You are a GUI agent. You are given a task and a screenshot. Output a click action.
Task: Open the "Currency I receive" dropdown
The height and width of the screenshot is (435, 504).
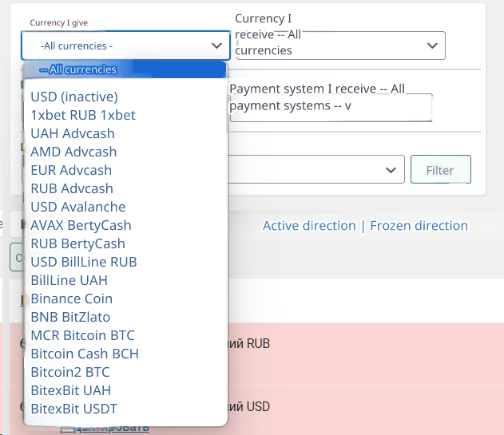pyautogui.click(x=339, y=45)
